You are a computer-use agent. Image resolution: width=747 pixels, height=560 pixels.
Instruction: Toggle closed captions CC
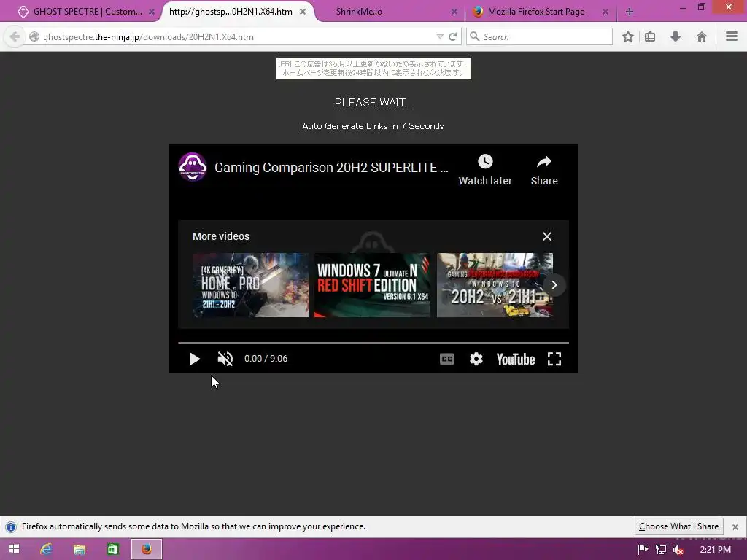(x=447, y=359)
